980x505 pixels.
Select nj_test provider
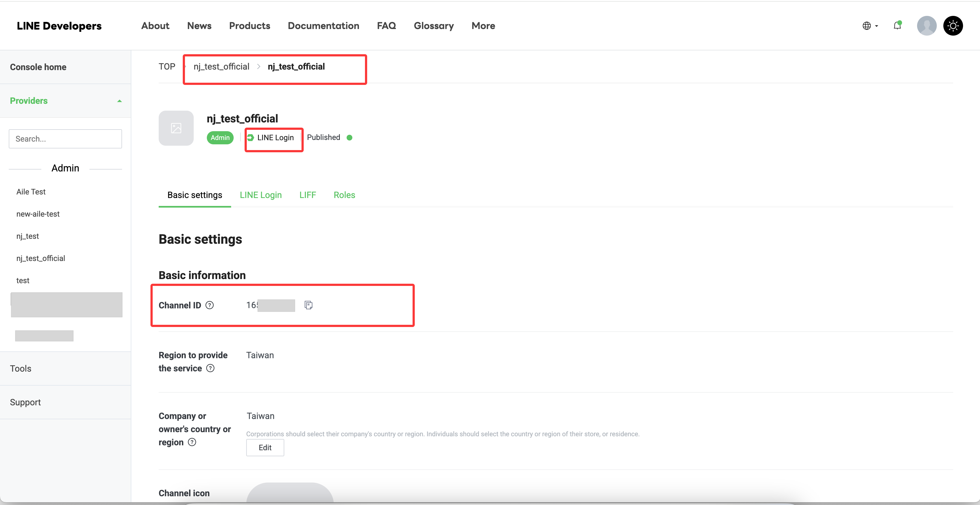tap(27, 236)
